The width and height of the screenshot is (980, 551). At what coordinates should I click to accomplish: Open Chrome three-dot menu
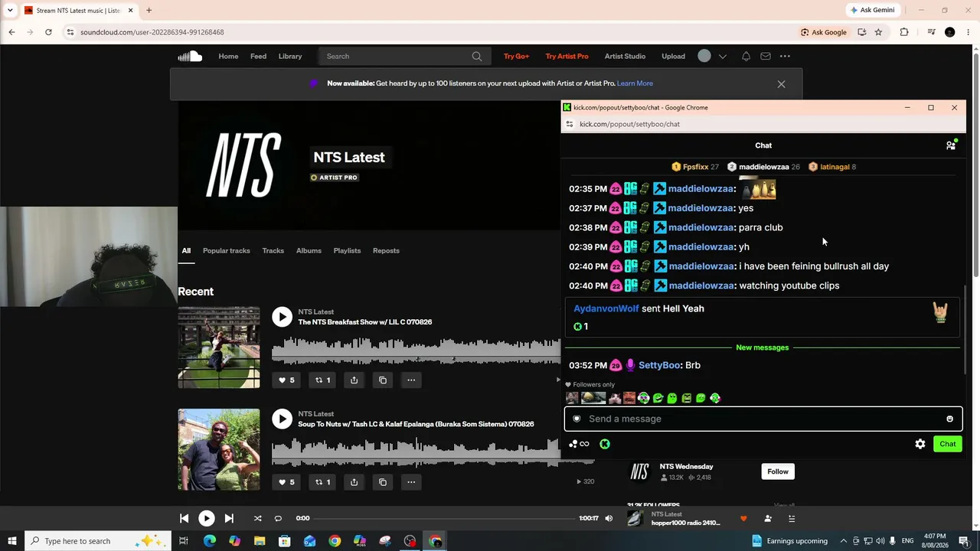click(x=969, y=32)
